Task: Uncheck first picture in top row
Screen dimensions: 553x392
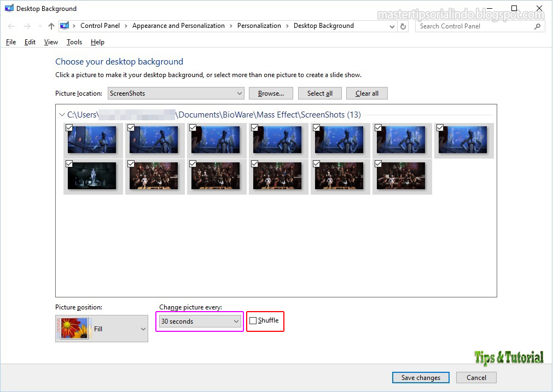Action: [x=69, y=127]
